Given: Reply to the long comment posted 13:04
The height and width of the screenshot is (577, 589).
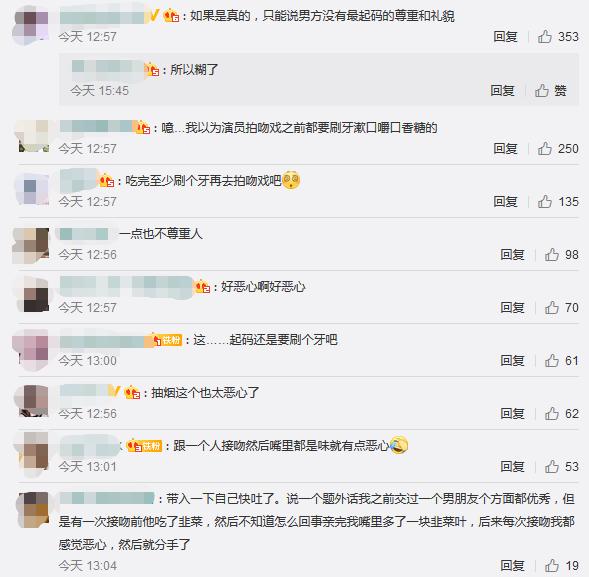Looking at the screenshot, I should (x=513, y=566).
